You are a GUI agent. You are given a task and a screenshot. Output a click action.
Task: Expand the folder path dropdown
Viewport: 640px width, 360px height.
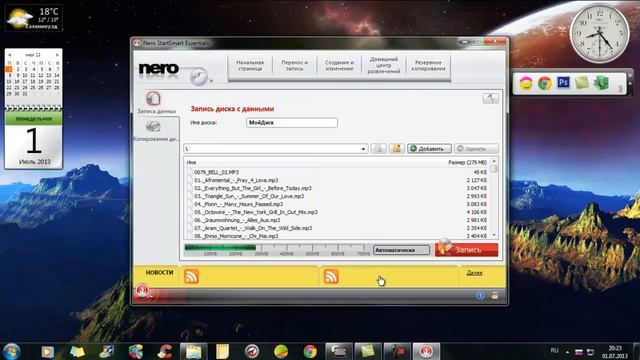[x=363, y=149]
